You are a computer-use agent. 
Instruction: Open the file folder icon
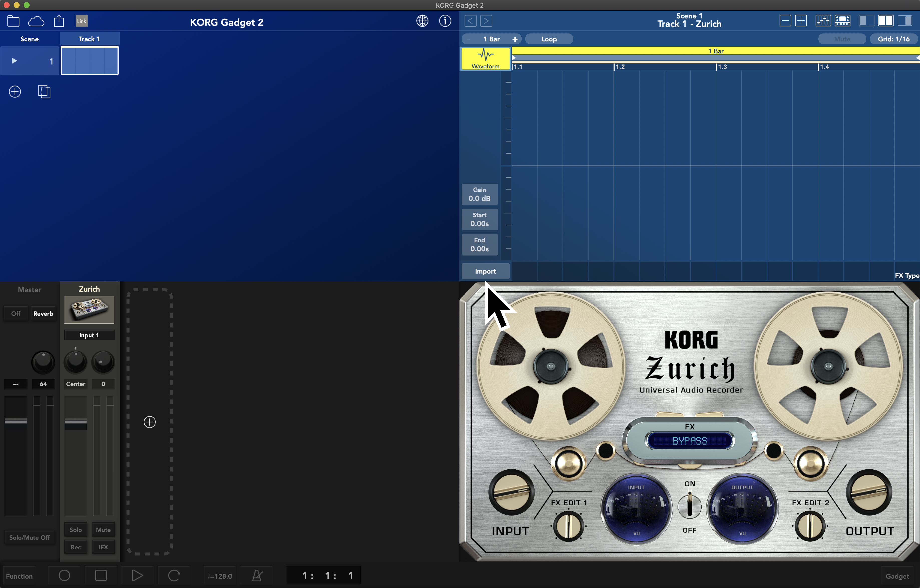(13, 21)
